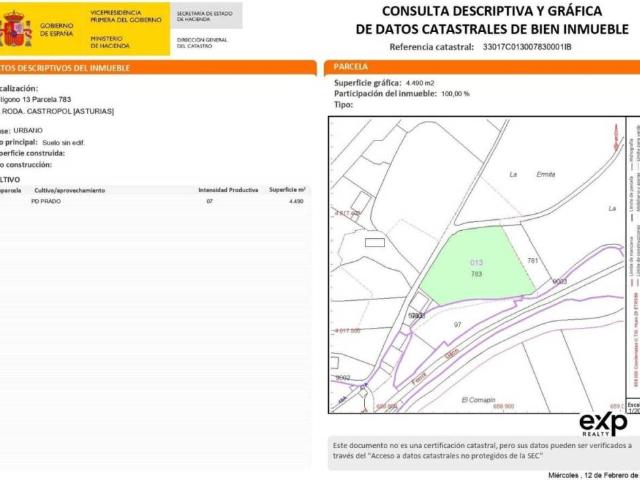
Task: Click the 'Intensidad Productiva' column header
Action: pyautogui.click(x=228, y=190)
